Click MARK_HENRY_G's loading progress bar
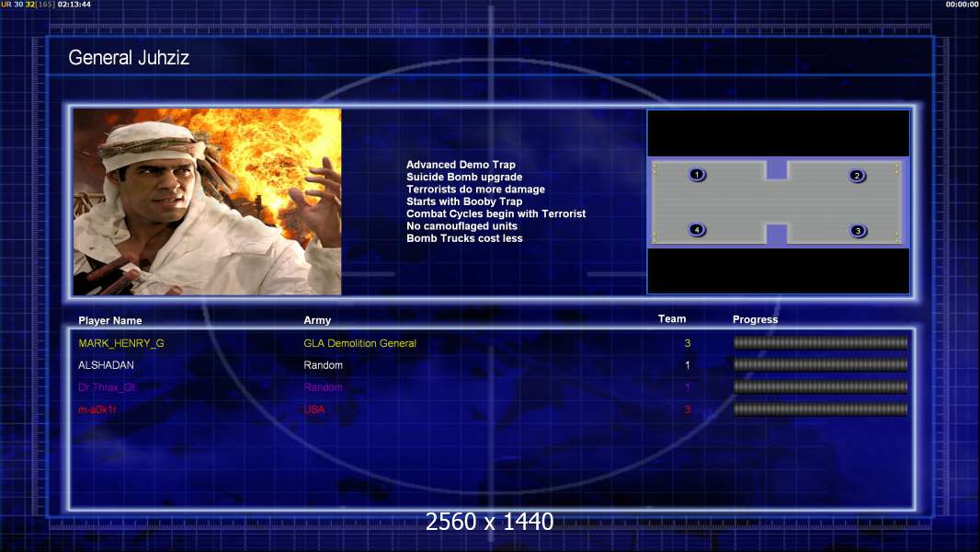The height and width of the screenshot is (552, 980). tap(820, 343)
